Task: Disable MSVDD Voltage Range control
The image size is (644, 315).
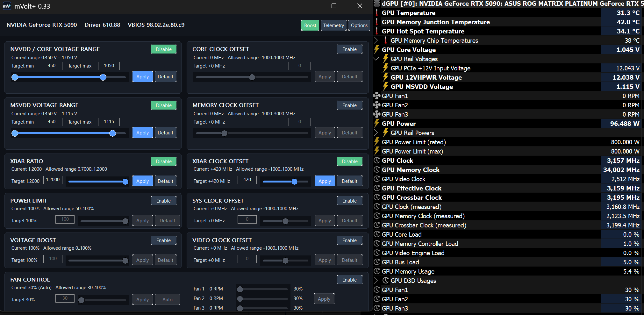Action: pos(164,105)
